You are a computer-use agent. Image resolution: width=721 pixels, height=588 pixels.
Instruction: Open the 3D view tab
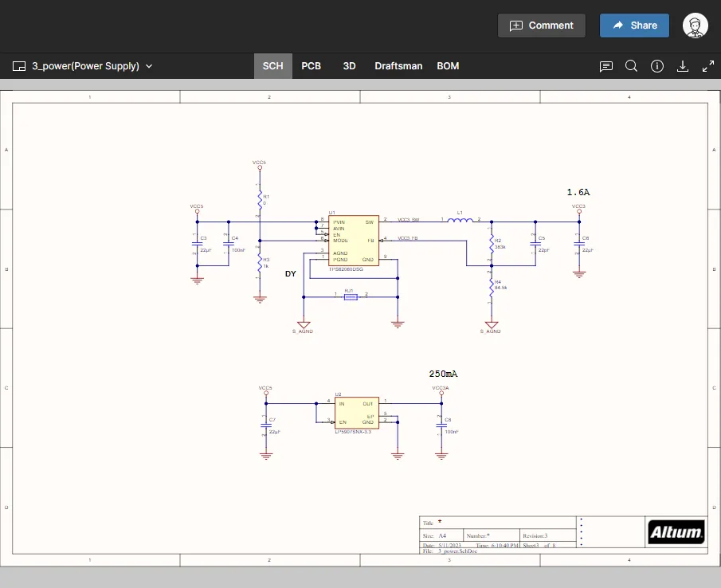click(349, 66)
